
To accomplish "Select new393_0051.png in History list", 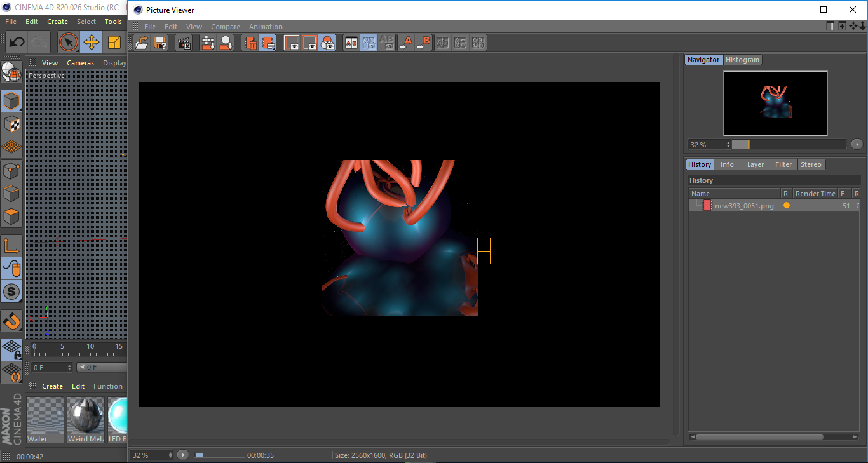I will tap(744, 206).
